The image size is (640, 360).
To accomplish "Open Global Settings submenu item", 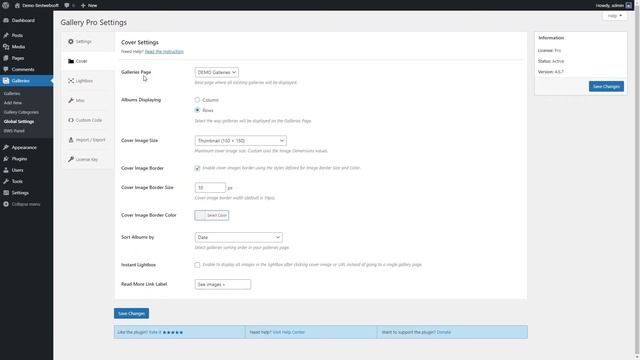I will point(19,122).
